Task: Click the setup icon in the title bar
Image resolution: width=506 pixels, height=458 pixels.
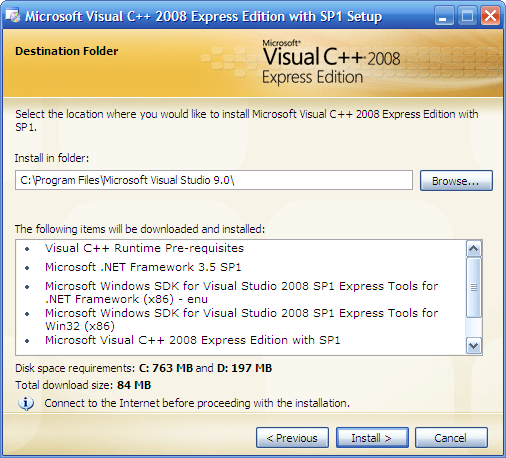Action: pyautogui.click(x=13, y=16)
